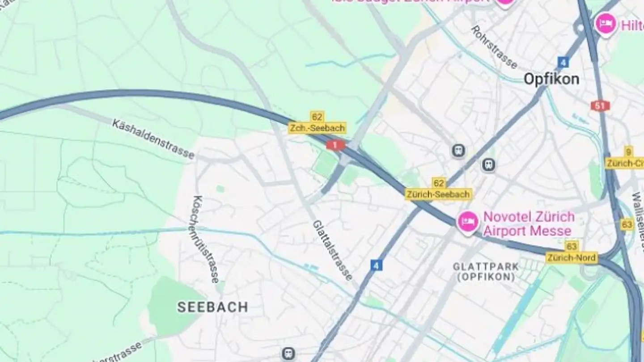Click the Novotel Zürich Airport Messe hotel pin
Screen dimensions: 644x362
(468, 222)
